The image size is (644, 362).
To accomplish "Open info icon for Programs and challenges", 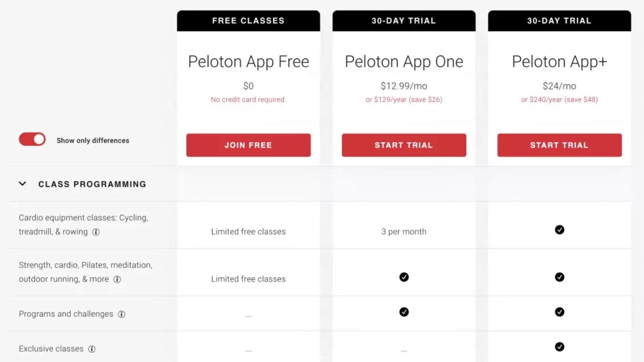I will coord(122,314).
